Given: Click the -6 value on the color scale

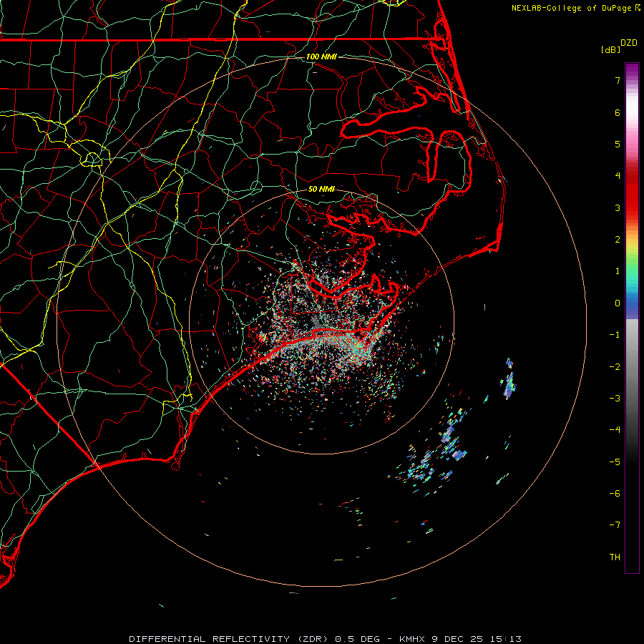Looking at the screenshot, I should (x=615, y=494).
